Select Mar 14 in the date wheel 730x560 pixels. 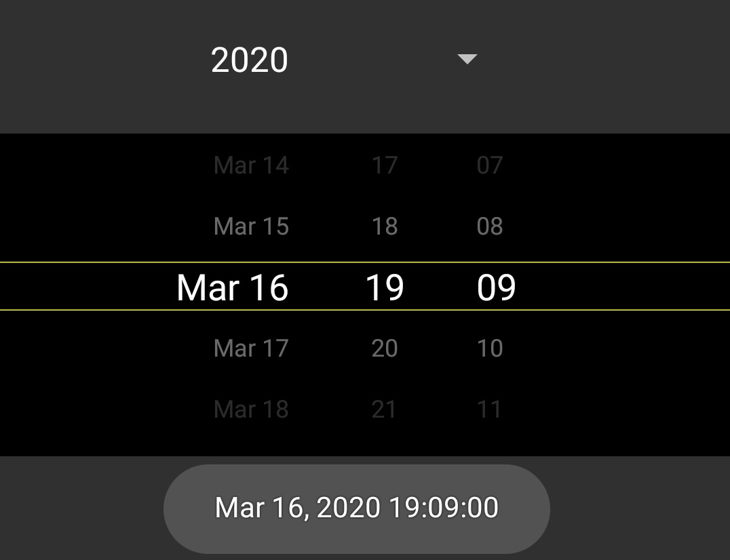[251, 165]
